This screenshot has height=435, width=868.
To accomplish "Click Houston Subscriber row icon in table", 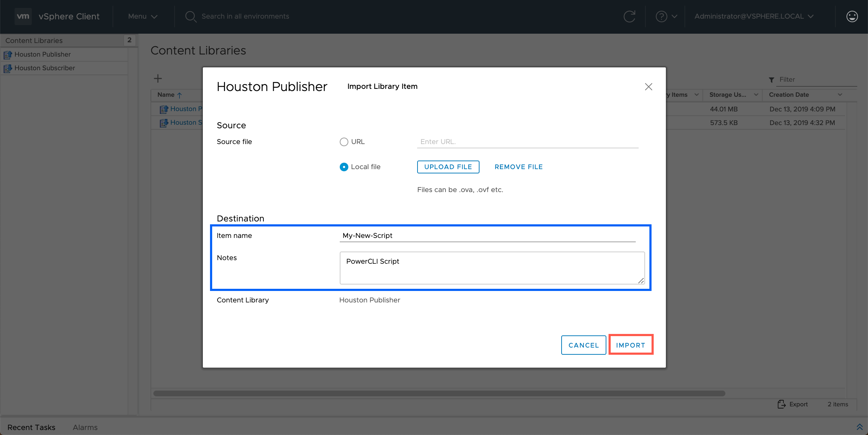I will [164, 123].
